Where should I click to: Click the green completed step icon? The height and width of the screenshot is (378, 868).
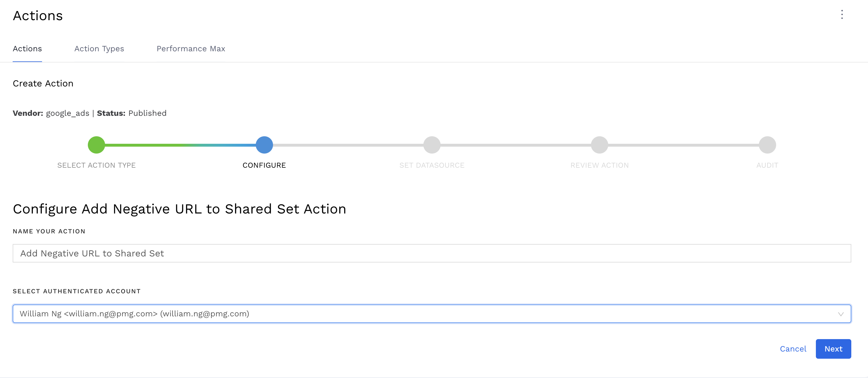click(x=96, y=145)
